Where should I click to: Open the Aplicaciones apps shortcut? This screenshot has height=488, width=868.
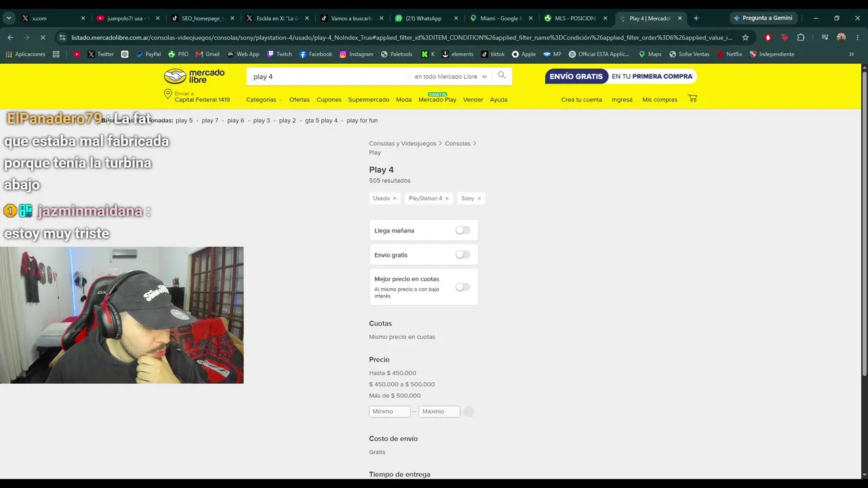pyautogui.click(x=26, y=54)
